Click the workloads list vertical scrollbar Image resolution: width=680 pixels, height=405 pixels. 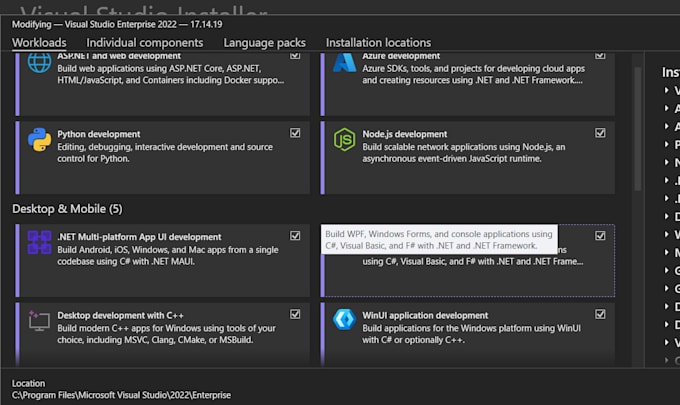tap(638, 128)
